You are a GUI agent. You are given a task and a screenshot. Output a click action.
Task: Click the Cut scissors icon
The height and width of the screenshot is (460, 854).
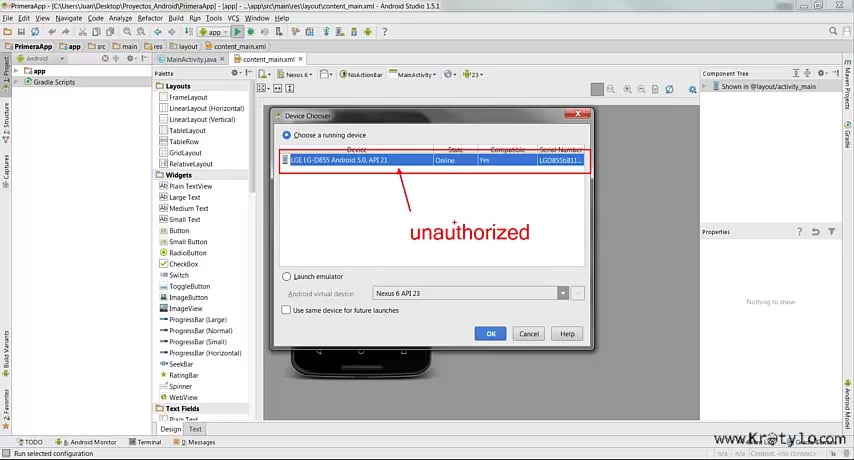coord(82,32)
